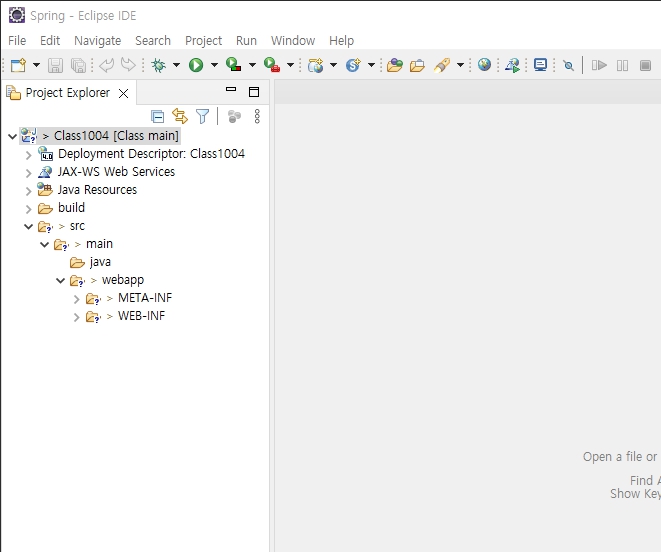Screen dimensions: 661x552
Task: Open the Project menu
Action: coord(204,40)
